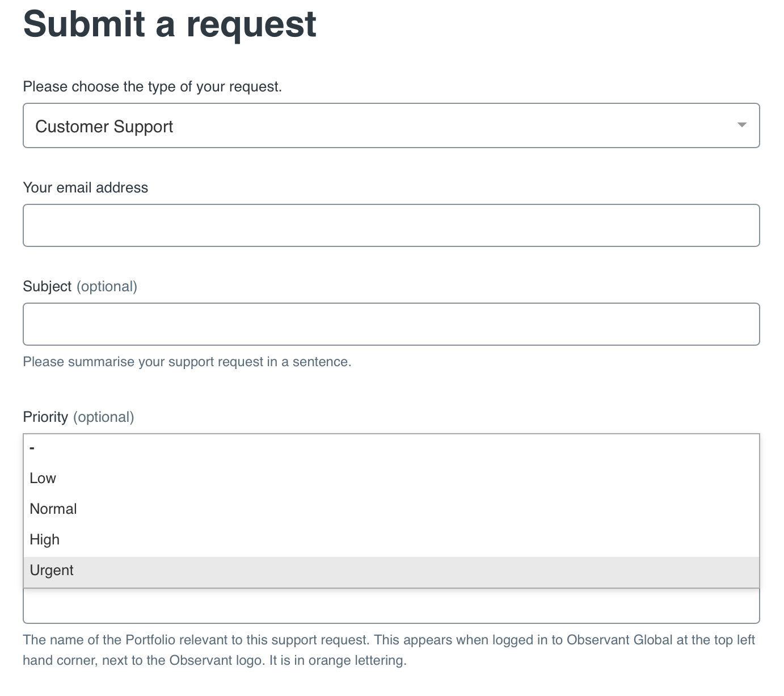Click the 'Please summarise your support request' hint

[187, 362]
